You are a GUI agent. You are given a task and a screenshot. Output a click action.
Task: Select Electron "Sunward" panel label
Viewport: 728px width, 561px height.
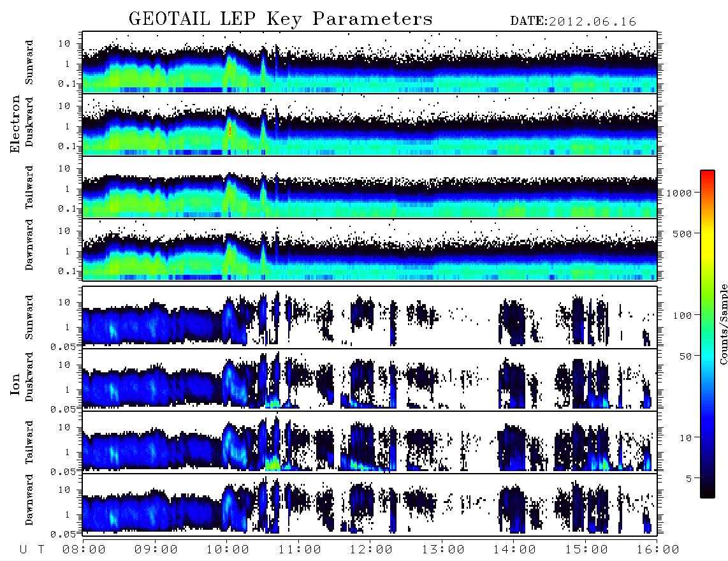pyautogui.click(x=29, y=62)
